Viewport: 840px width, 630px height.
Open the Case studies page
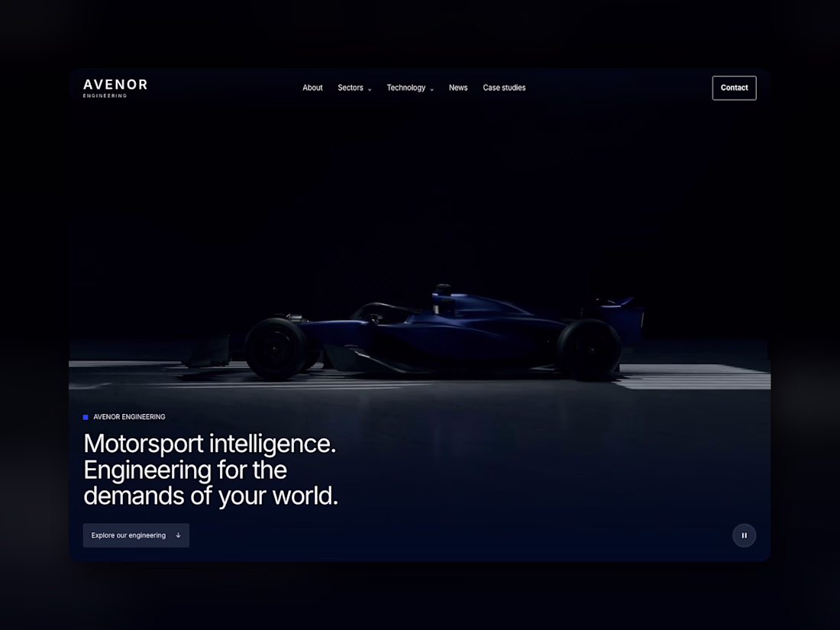[x=504, y=88]
